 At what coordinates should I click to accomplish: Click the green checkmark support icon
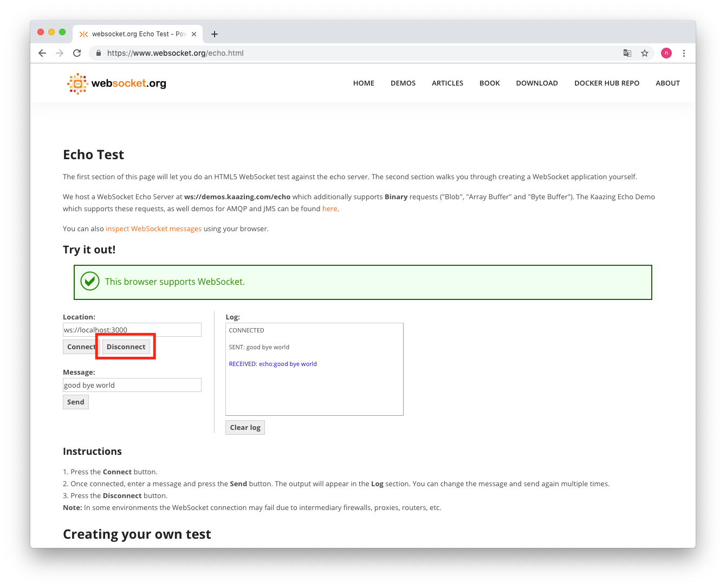click(90, 282)
